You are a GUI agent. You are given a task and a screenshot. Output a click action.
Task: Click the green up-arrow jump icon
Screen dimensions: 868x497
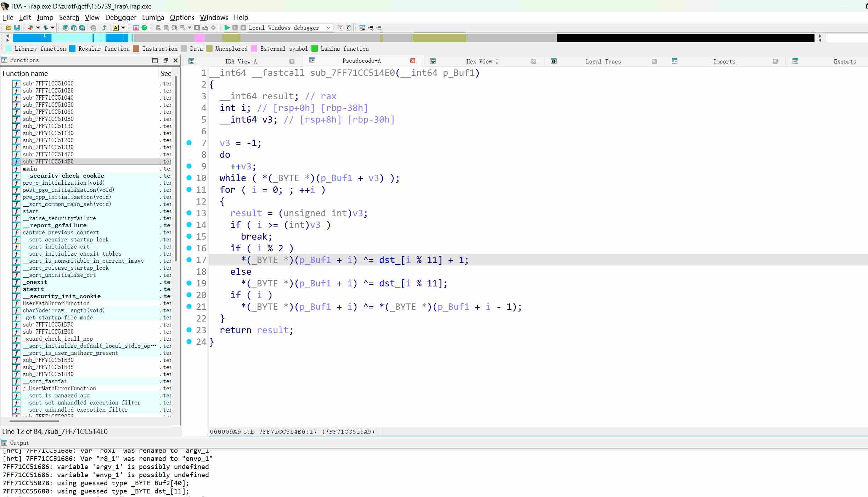coord(105,28)
